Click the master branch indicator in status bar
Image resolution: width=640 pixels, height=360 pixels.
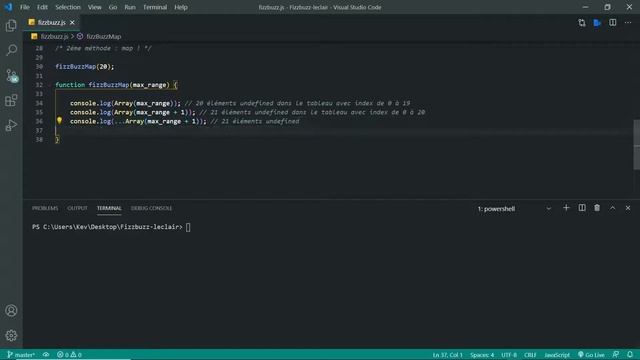pos(21,355)
